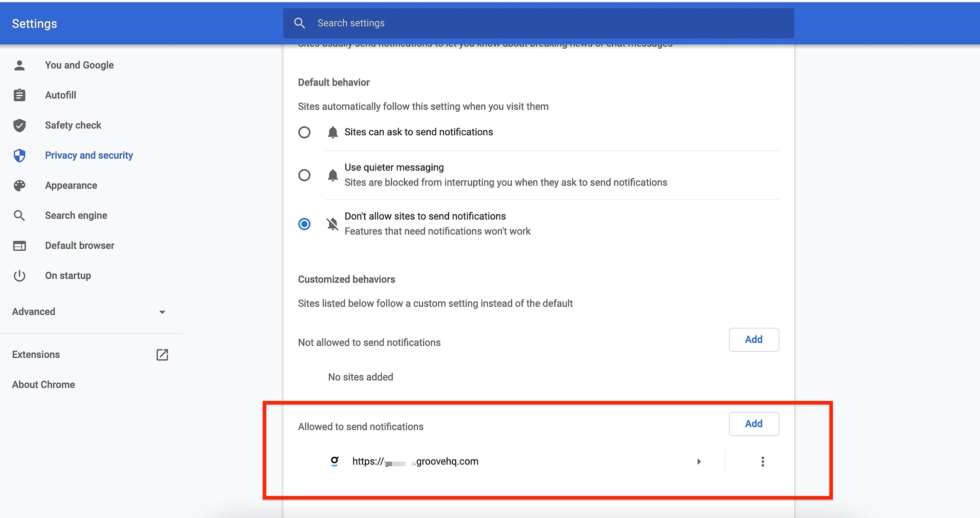Add a site to Allowed notifications list
The width and height of the screenshot is (980, 518).
click(x=753, y=424)
